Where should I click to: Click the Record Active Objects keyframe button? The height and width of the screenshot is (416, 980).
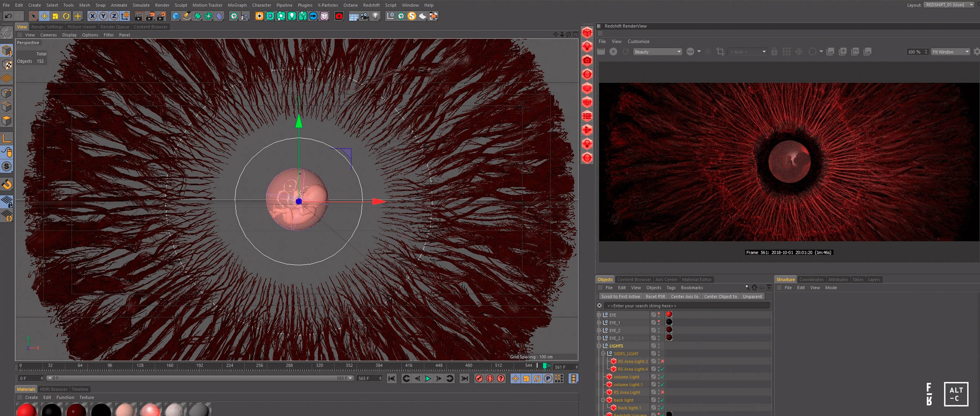(x=479, y=379)
